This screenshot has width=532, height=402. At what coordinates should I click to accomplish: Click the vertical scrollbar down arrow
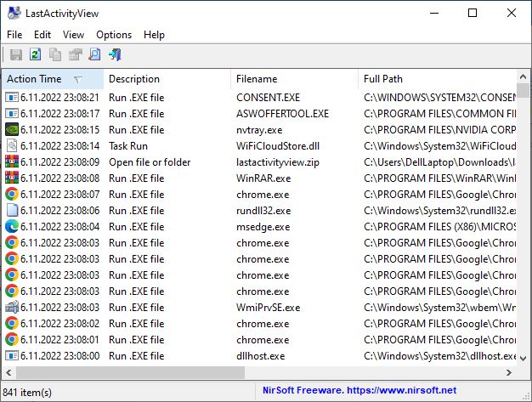pos(524,359)
